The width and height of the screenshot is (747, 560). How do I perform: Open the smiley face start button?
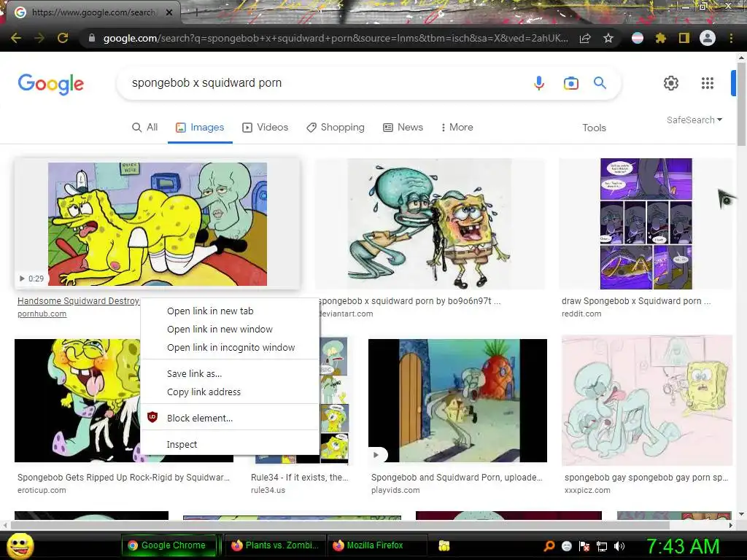tap(20, 545)
